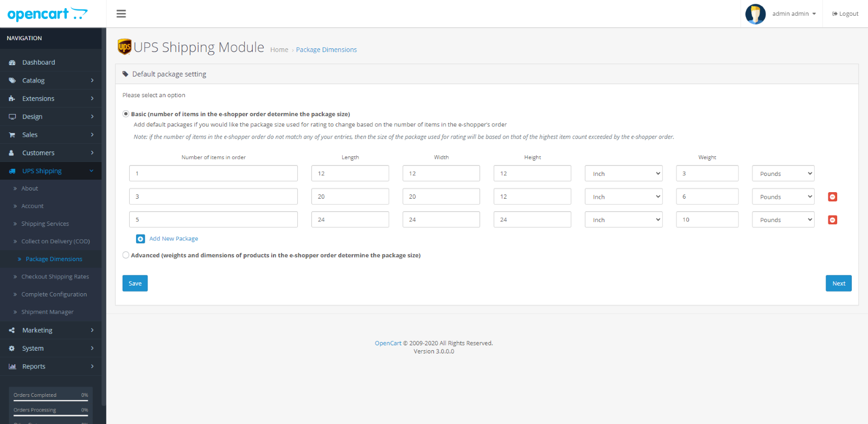Click the Package Dimensions breadcrumb link
Screen dimensions: 868x424
tap(327, 50)
